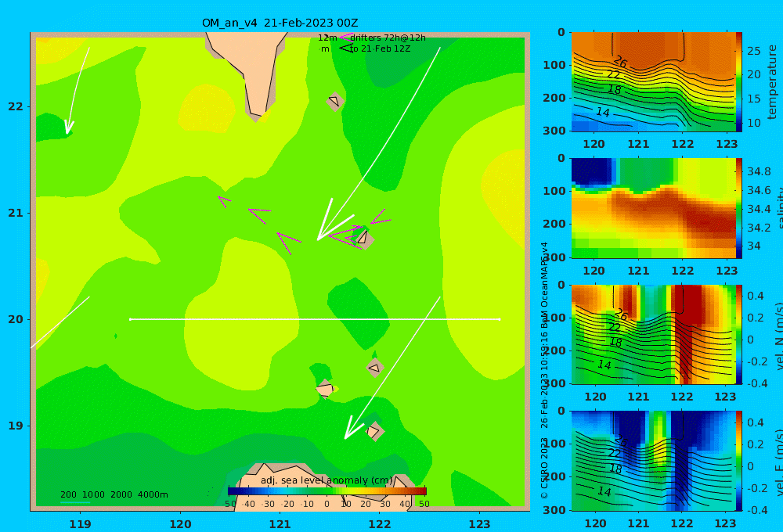Click the "0.4" value on vel. N color scale
Viewport: 783px width, 532px height.
point(756,296)
